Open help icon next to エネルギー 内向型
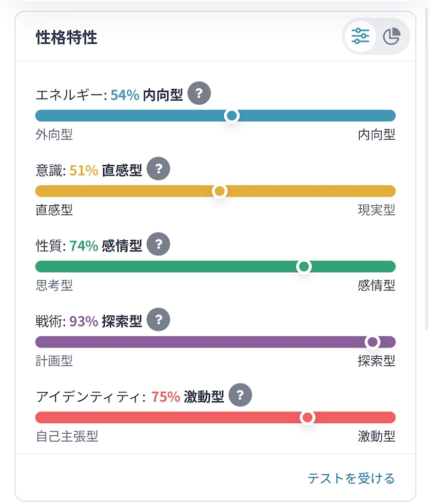This screenshot has width=431, height=504. pos(199,93)
